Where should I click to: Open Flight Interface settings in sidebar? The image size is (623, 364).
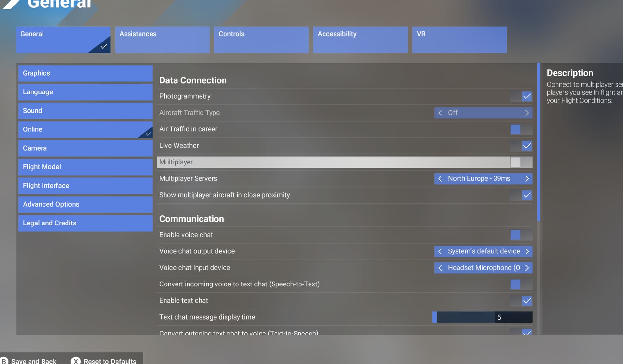[x=85, y=186]
